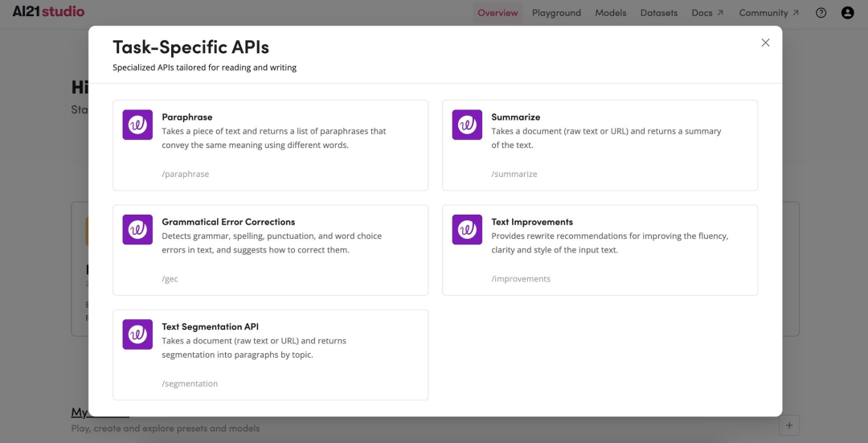This screenshot has height=443, width=868.
Task: Open the Datasets tab
Action: pos(659,13)
